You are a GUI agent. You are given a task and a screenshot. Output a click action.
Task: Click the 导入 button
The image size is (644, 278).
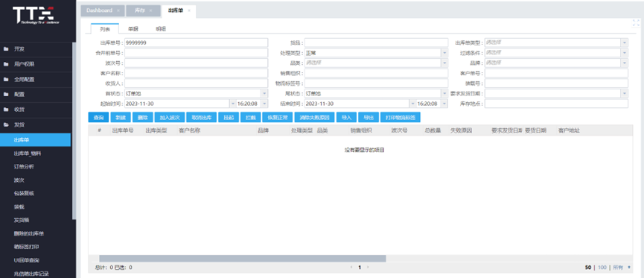[x=346, y=117]
